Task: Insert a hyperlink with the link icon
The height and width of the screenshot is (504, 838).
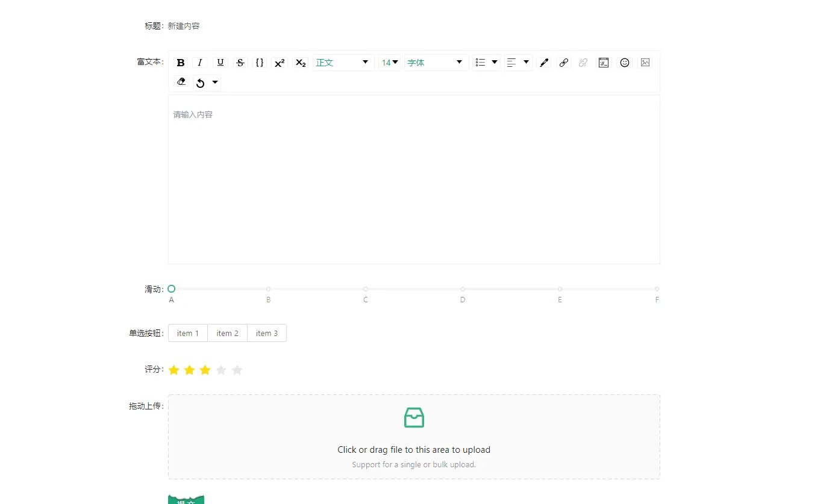Action: point(564,63)
